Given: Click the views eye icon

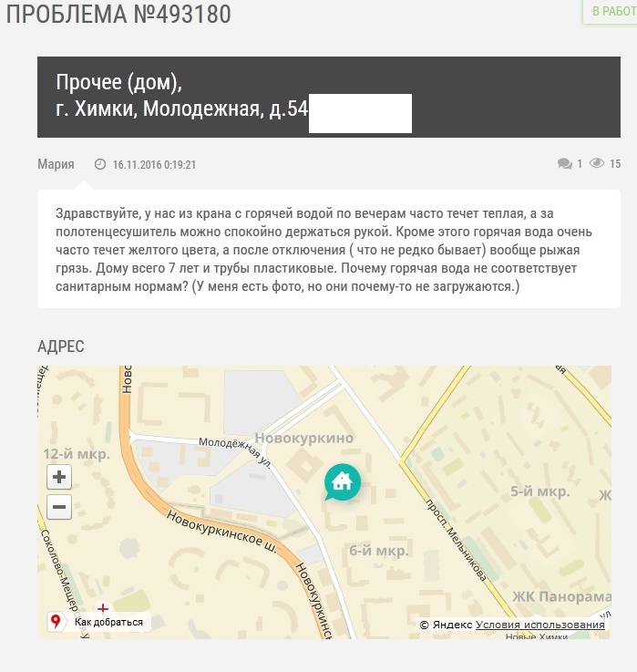Looking at the screenshot, I should (x=597, y=163).
